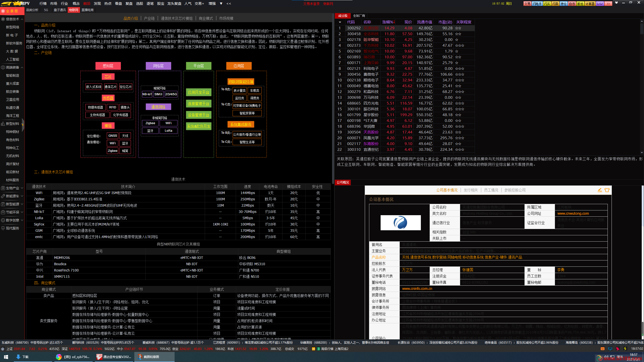The width and height of the screenshot is (644, 362).
Task: Switch to 通达信专业版 taskbar window
Action: [114, 357]
